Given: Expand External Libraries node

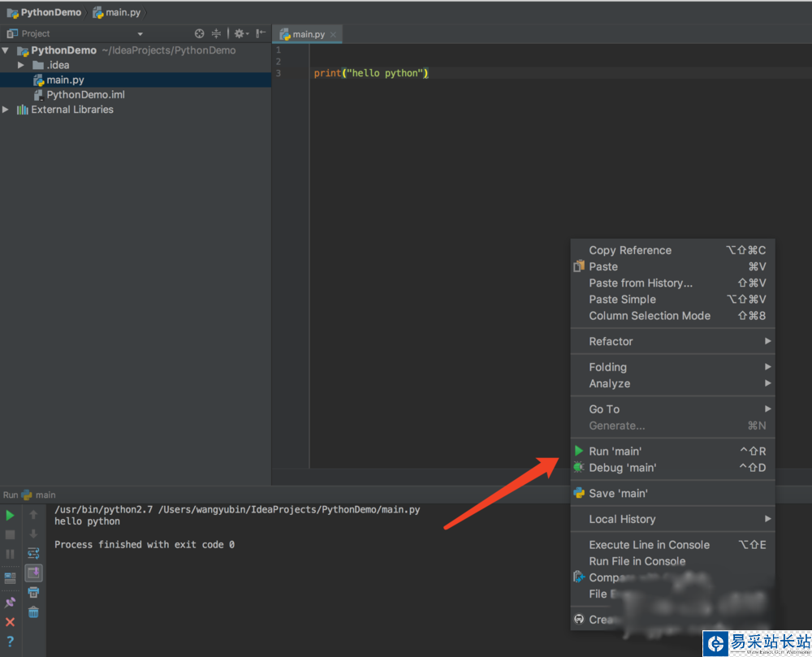Looking at the screenshot, I should [6, 110].
